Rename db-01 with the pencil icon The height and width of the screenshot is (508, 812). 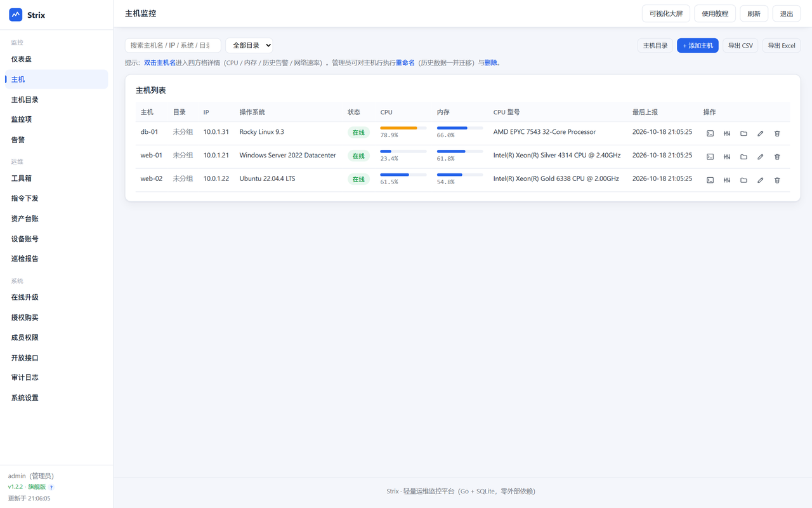tap(761, 133)
